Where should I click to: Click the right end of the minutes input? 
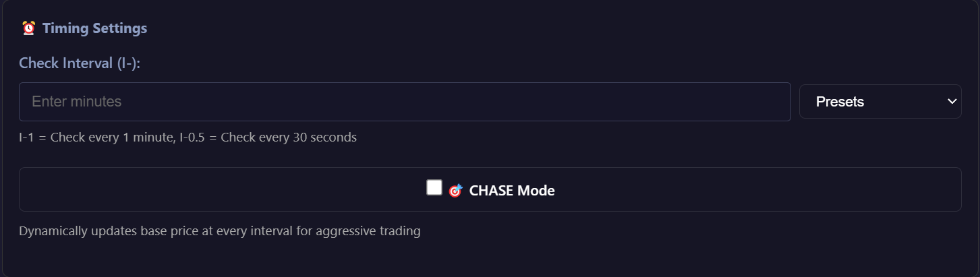point(776,102)
